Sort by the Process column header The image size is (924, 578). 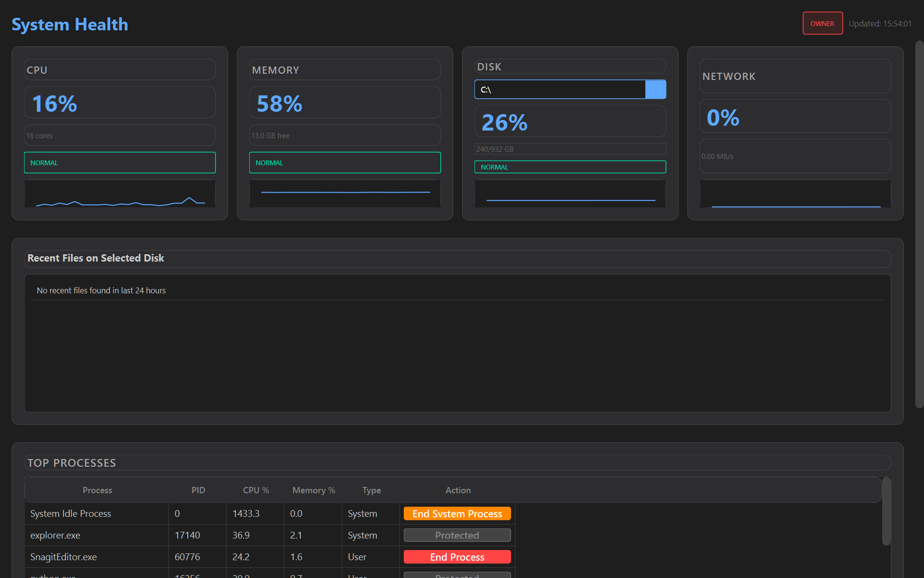97,490
